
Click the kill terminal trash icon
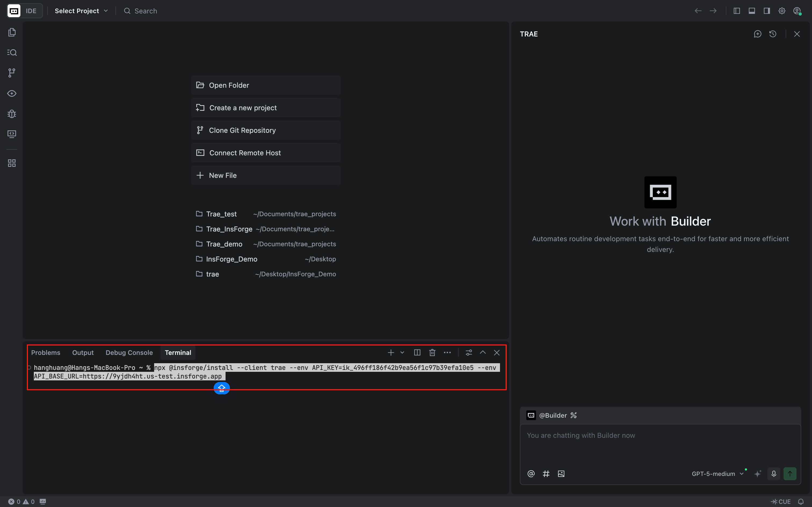(432, 352)
